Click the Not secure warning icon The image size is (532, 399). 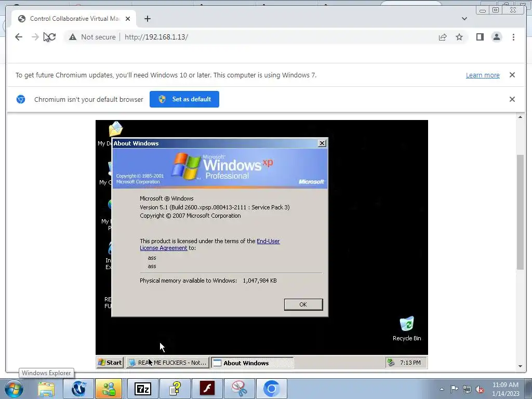coord(73,37)
